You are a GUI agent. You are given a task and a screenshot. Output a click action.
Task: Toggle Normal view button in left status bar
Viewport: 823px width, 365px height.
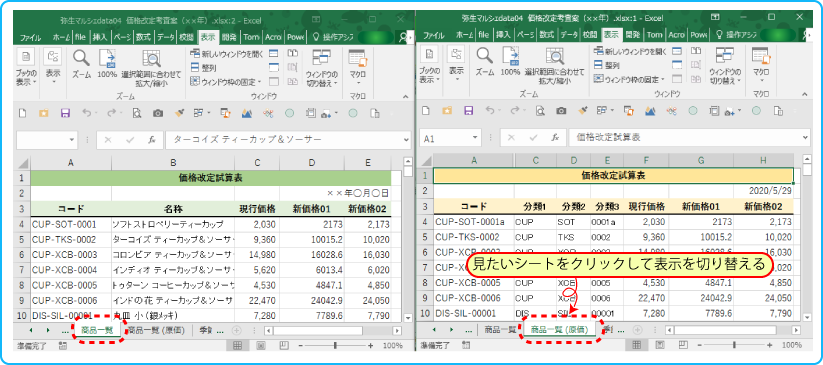click(x=237, y=346)
